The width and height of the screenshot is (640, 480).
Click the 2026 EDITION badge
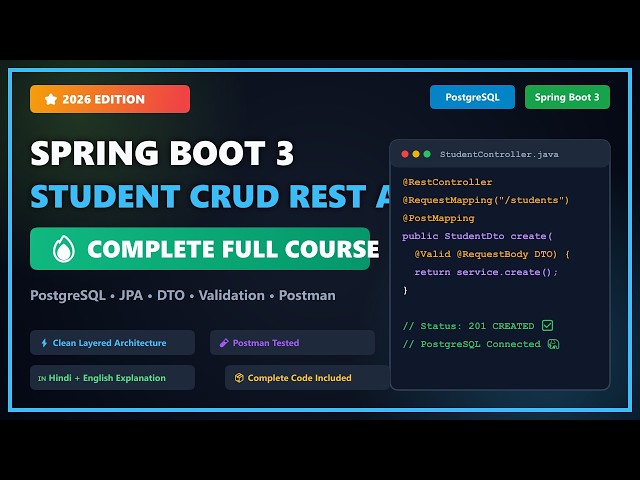coord(110,99)
